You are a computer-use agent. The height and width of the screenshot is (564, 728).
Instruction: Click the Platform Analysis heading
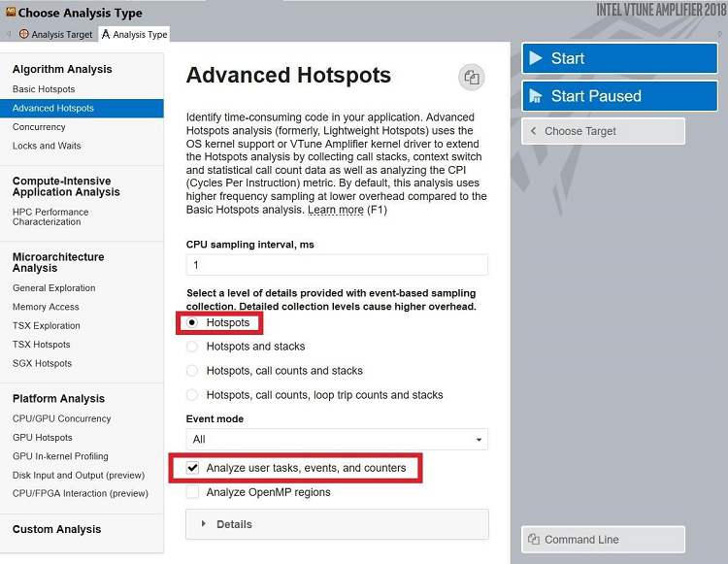tap(58, 399)
